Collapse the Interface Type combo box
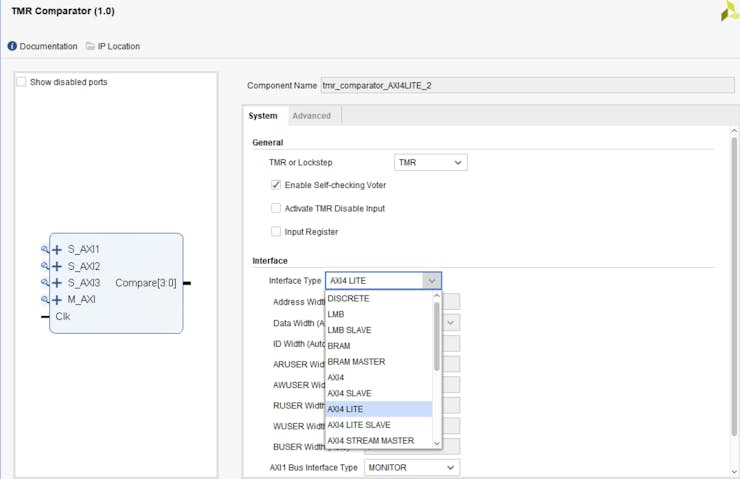This screenshot has width=740, height=479. (x=431, y=281)
